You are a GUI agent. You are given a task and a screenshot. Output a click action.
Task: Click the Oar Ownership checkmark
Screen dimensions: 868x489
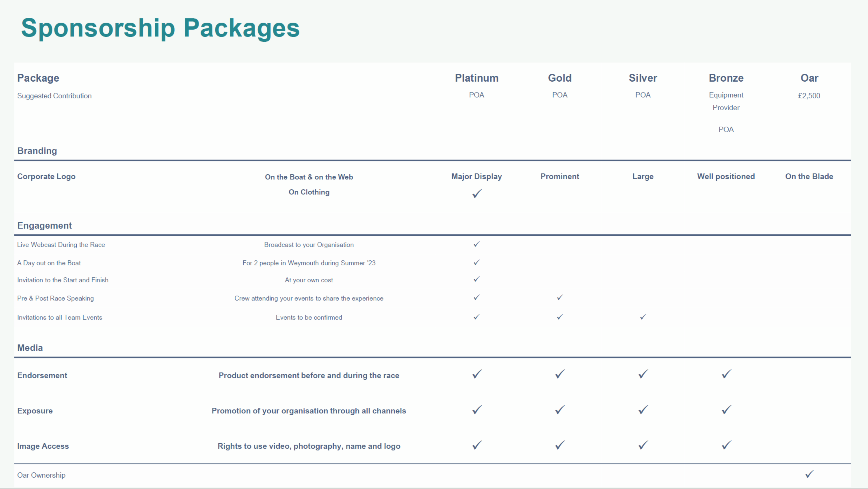[x=809, y=475]
